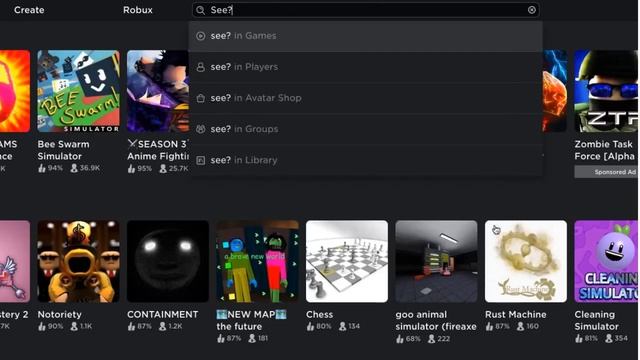This screenshot has height=360, width=640.
Task: Click player count icon under Rust Machine
Action: coord(520,326)
